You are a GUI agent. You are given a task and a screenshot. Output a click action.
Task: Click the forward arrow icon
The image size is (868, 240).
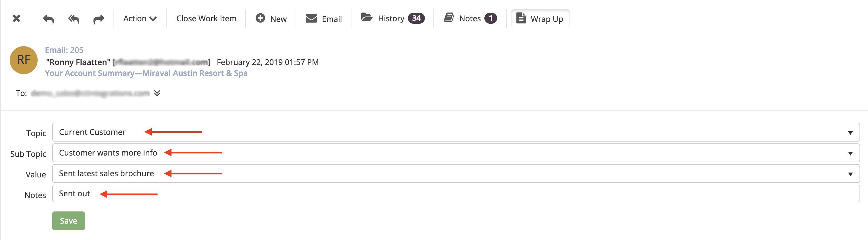click(x=98, y=19)
